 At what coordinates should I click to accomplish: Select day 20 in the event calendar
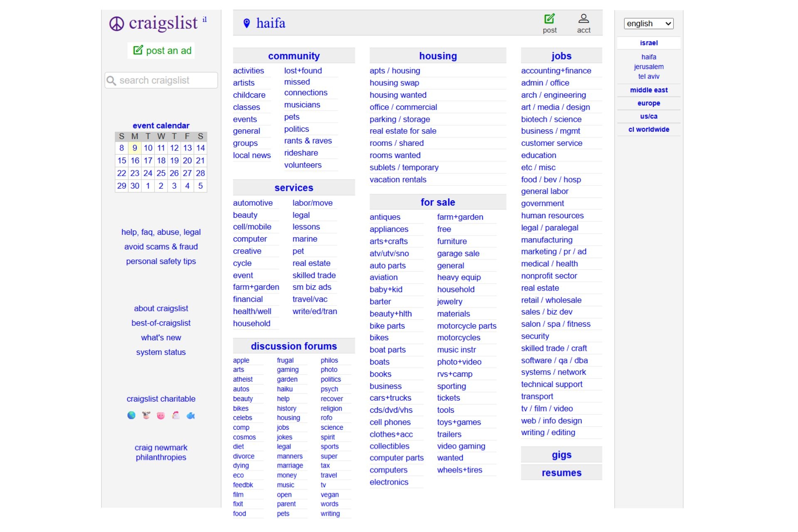(x=187, y=160)
